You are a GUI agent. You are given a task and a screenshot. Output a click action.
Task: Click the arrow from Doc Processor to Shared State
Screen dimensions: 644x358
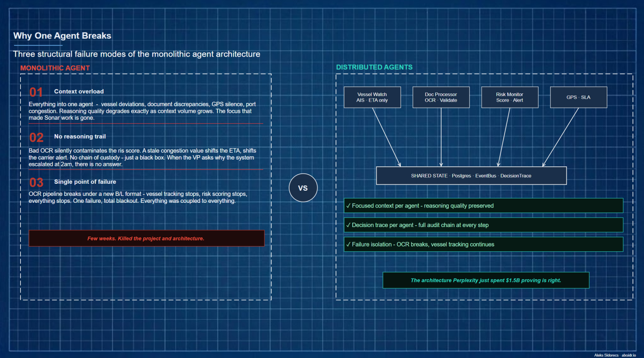coord(441,136)
